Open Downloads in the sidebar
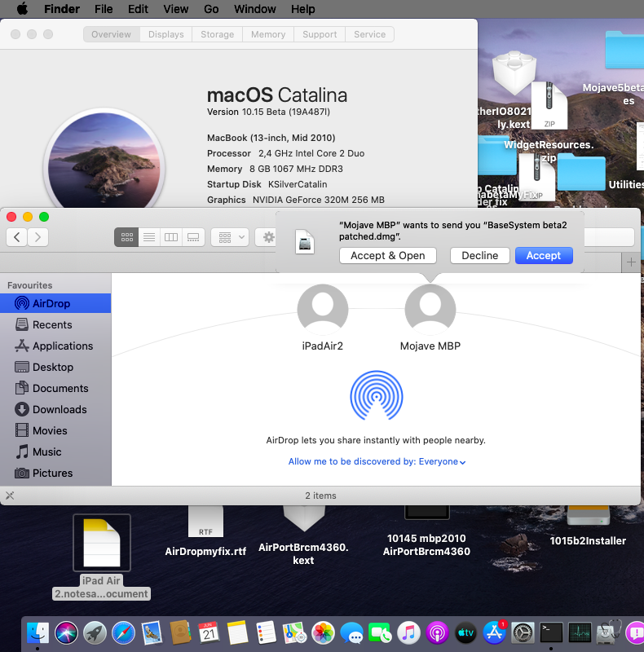Viewport: 644px width, 652px height. tap(55, 409)
